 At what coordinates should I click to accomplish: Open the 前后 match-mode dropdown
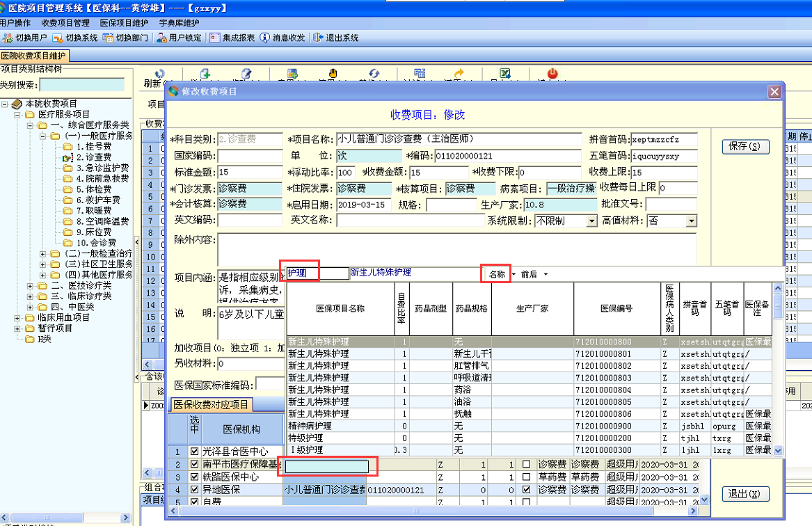[x=546, y=274]
